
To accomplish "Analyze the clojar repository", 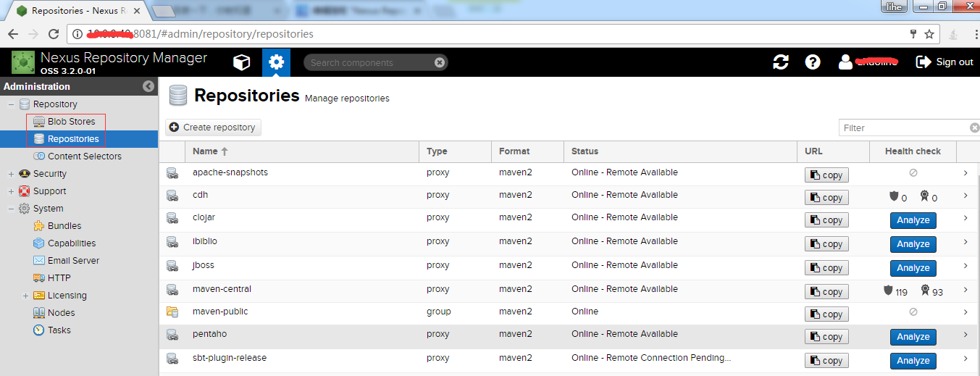I will 913,220.
